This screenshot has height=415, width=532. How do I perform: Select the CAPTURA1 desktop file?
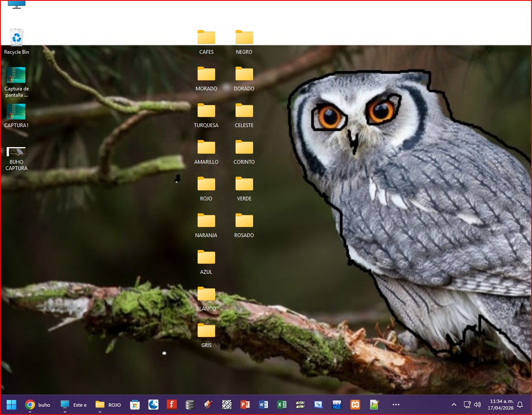16,112
